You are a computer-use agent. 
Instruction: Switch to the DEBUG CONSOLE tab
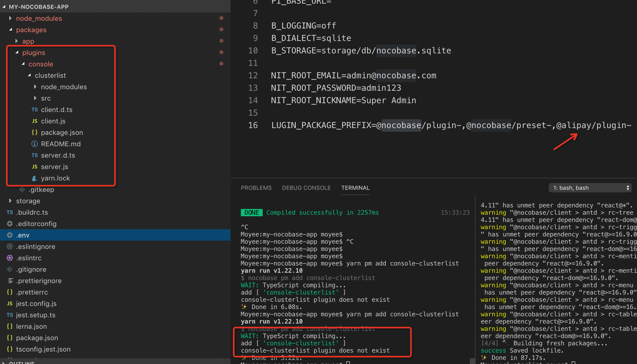click(x=306, y=188)
